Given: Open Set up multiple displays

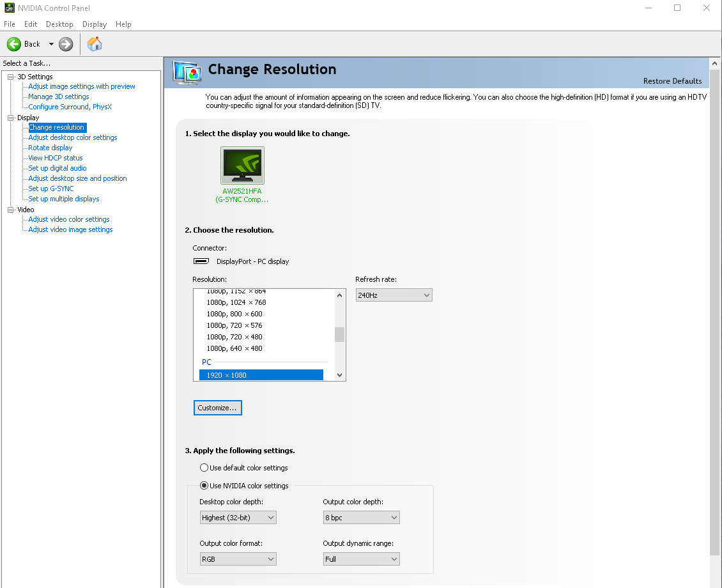Looking at the screenshot, I should pos(63,199).
